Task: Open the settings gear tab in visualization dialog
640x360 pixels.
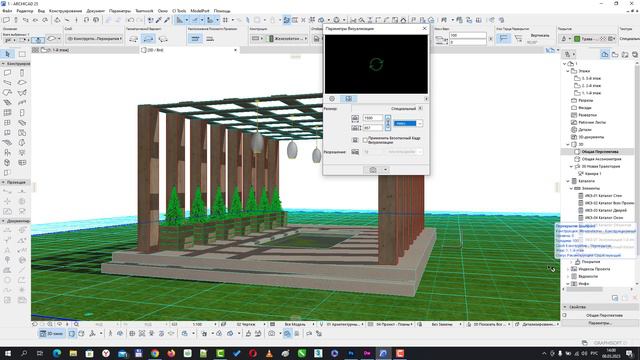Action: (332, 99)
